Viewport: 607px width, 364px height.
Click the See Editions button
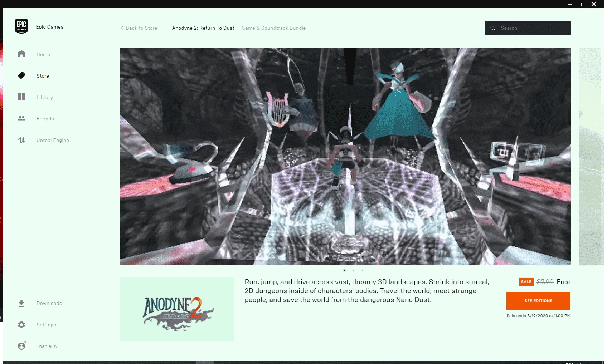538,301
